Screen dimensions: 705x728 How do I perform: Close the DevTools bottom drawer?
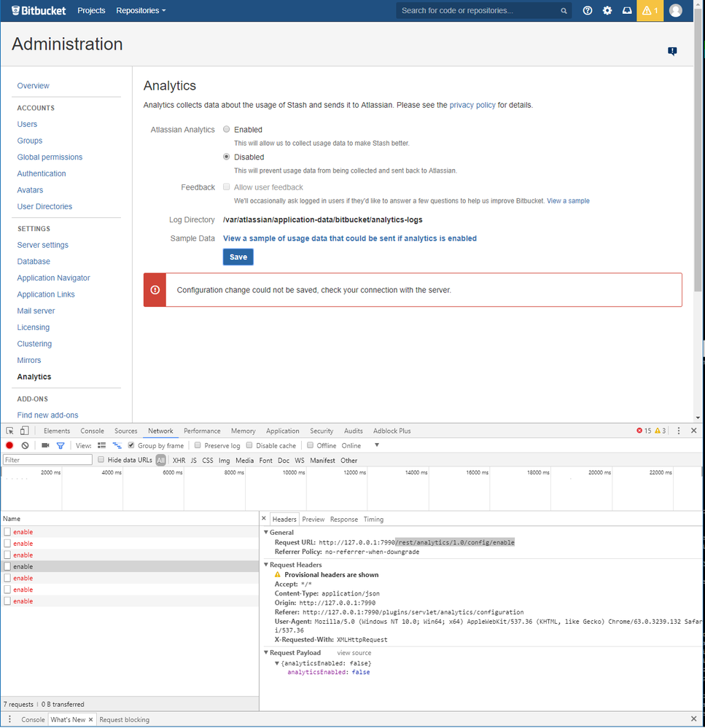tap(693, 719)
